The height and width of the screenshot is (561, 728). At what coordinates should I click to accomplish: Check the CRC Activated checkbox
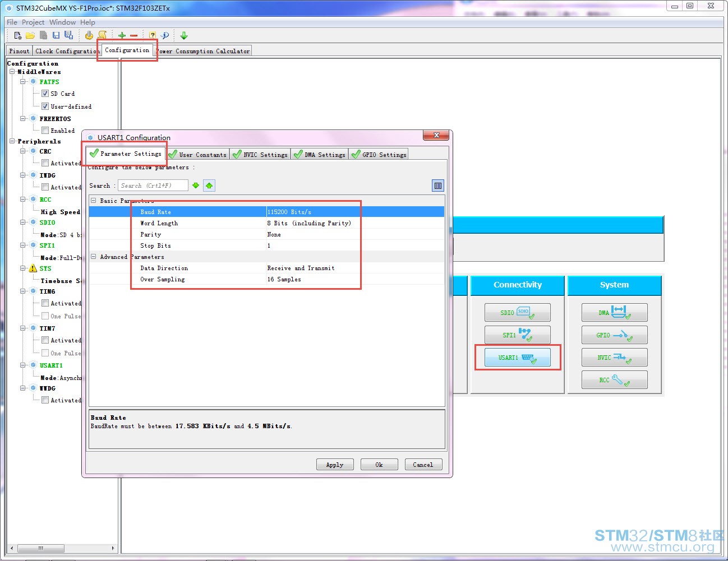tap(45, 163)
